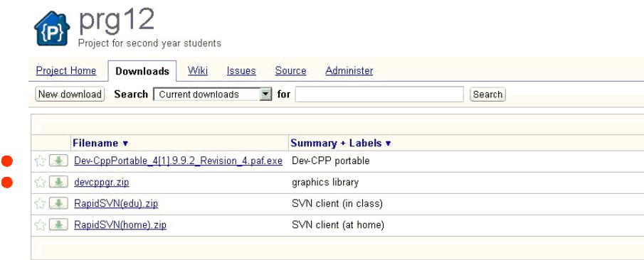Download Dev-CppPortable file via green arrow icon
This screenshot has width=644, height=260.
pyautogui.click(x=58, y=161)
